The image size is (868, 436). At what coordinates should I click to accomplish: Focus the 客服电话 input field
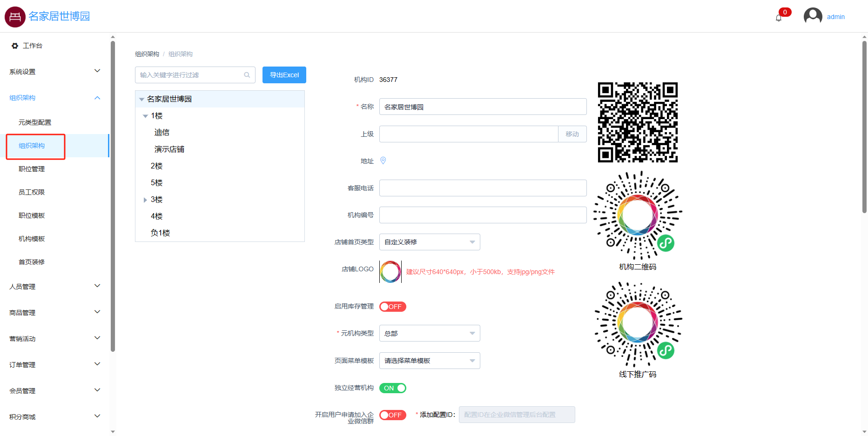click(483, 188)
